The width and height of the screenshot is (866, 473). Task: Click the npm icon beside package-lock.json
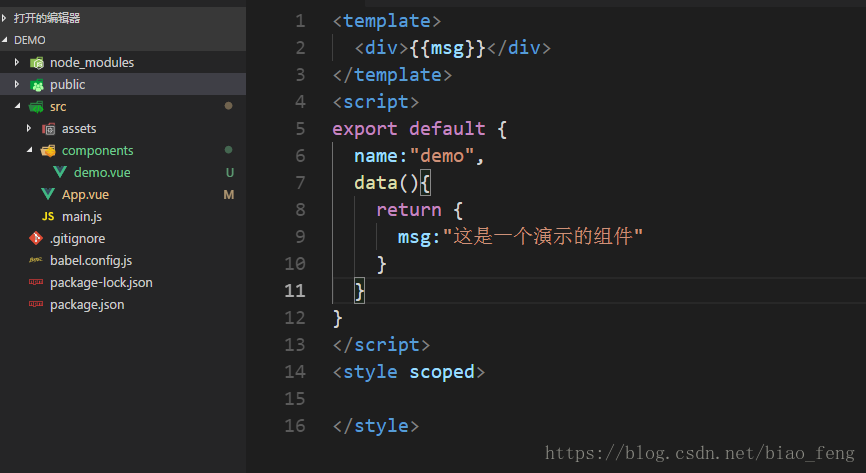pos(36,282)
